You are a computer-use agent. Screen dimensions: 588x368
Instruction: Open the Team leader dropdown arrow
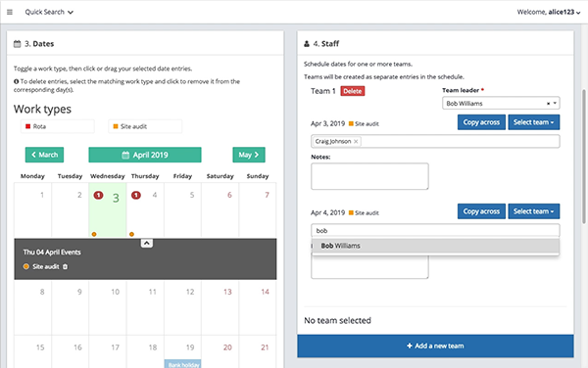pyautogui.click(x=555, y=104)
